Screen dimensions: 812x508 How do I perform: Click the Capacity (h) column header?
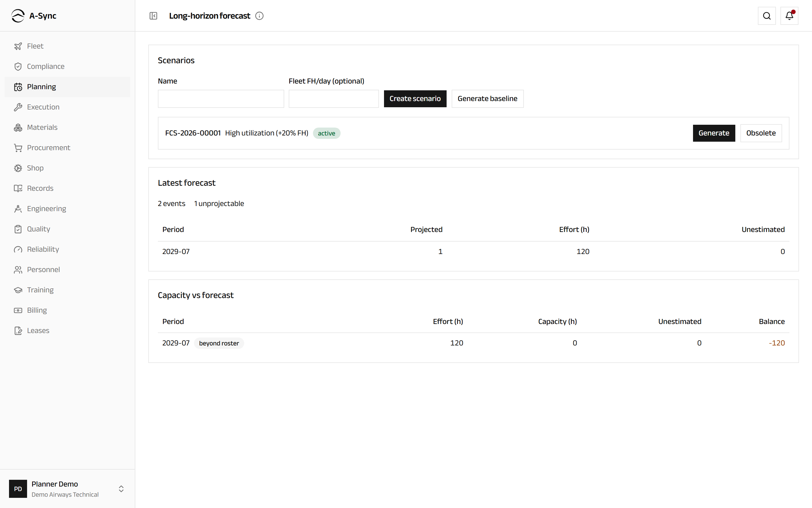click(x=557, y=321)
